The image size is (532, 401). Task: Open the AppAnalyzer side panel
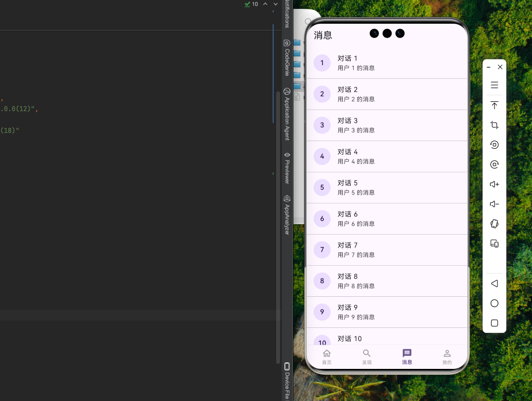287,215
